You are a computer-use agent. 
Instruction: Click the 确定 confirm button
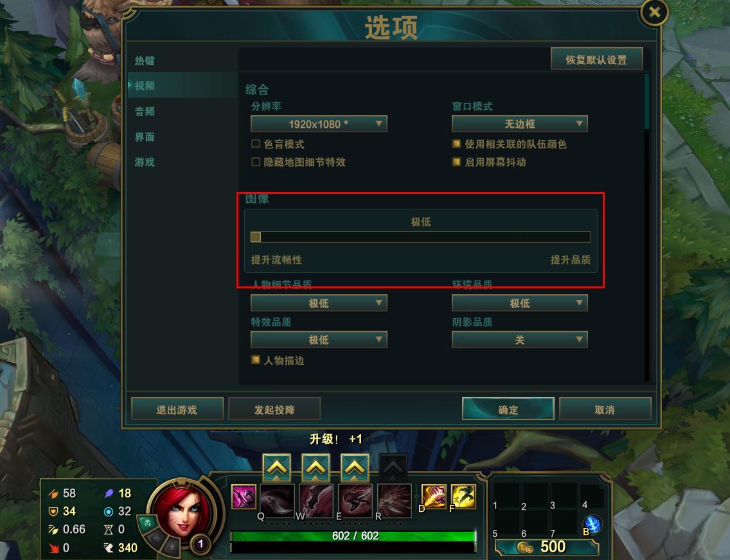pyautogui.click(x=508, y=409)
